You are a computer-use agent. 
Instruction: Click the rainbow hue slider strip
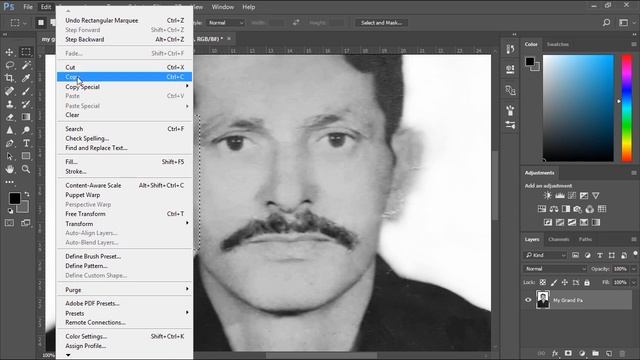[x=627, y=108]
